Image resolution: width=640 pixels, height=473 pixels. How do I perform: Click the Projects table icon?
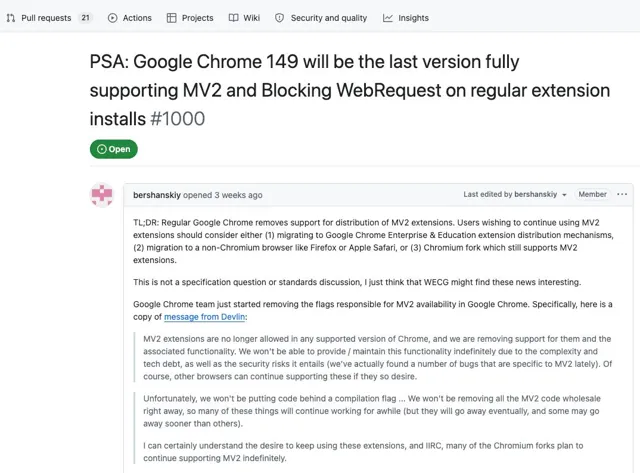coord(172,18)
